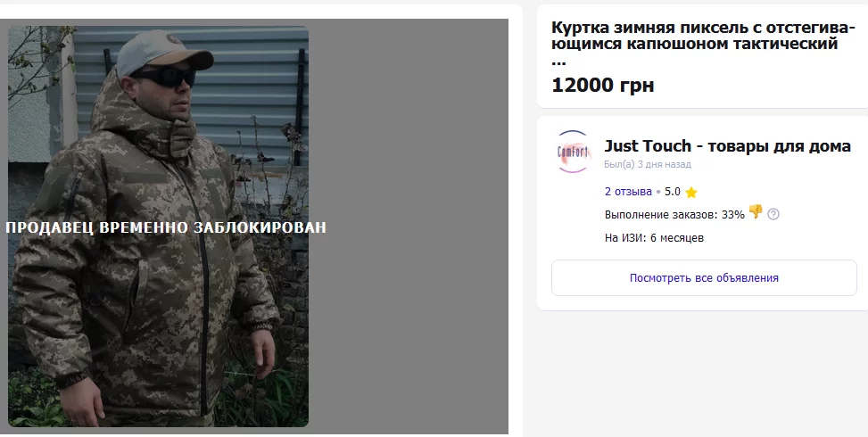Click the man's cap in the photo
Image resolution: width=868 pixels, height=437 pixels.
click(x=162, y=52)
